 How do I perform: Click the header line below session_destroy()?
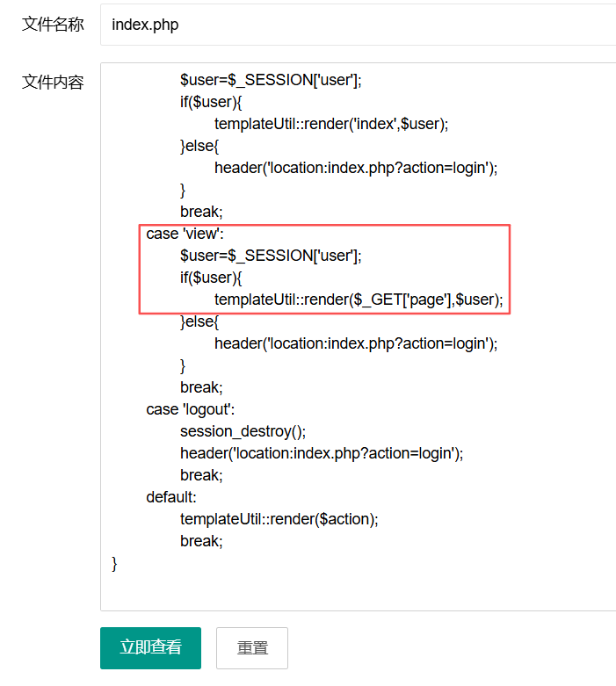tap(321, 453)
